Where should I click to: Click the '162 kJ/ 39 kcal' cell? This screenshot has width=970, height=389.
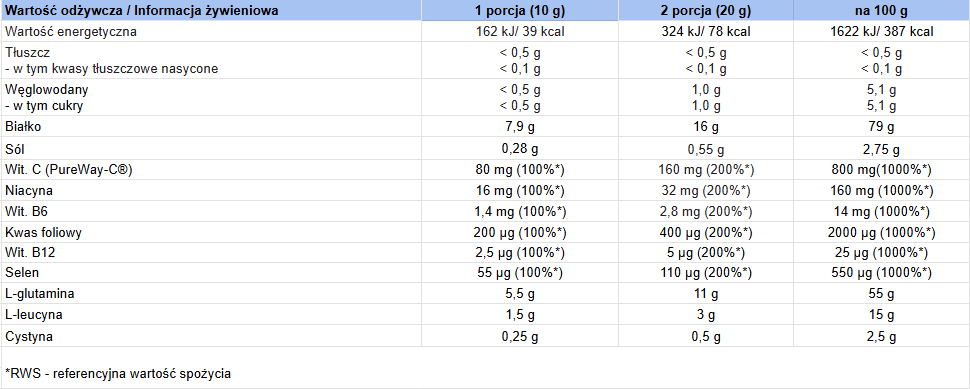(x=520, y=32)
